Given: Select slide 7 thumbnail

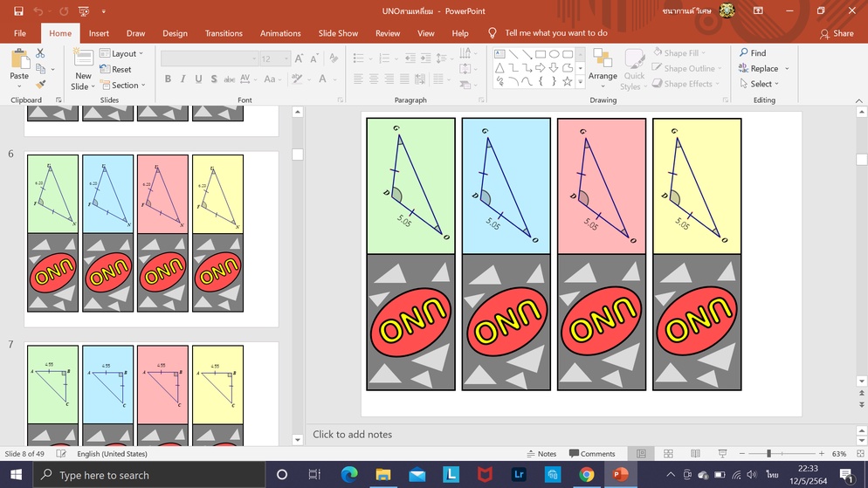Looking at the screenshot, I should (150, 394).
